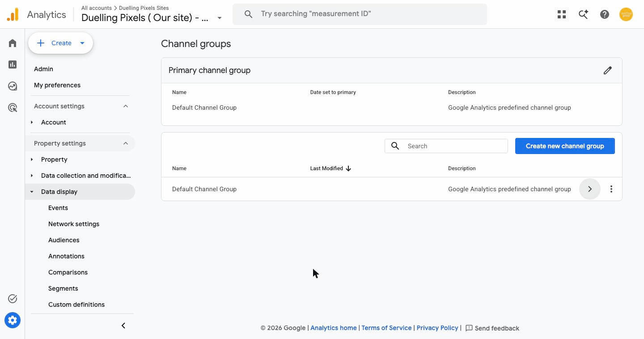644x339 pixels.
Task: Open the Explore icon in left rail
Action: click(x=13, y=86)
